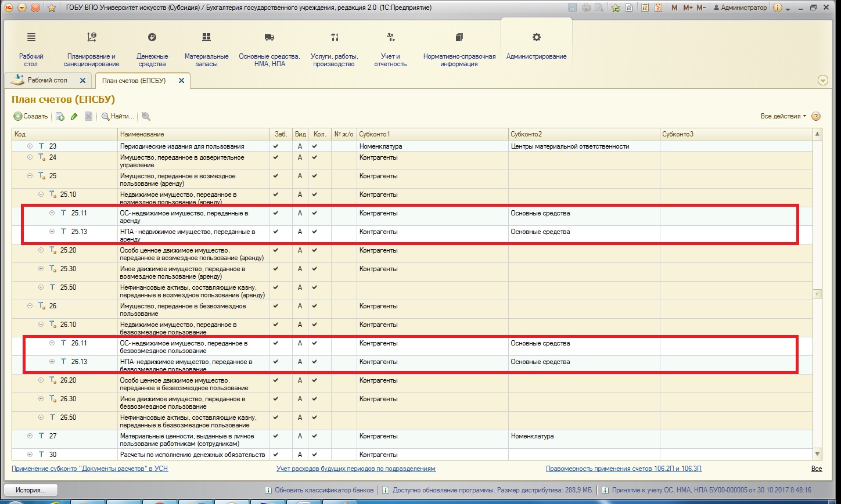Click the green Создать plus icon

(18, 116)
